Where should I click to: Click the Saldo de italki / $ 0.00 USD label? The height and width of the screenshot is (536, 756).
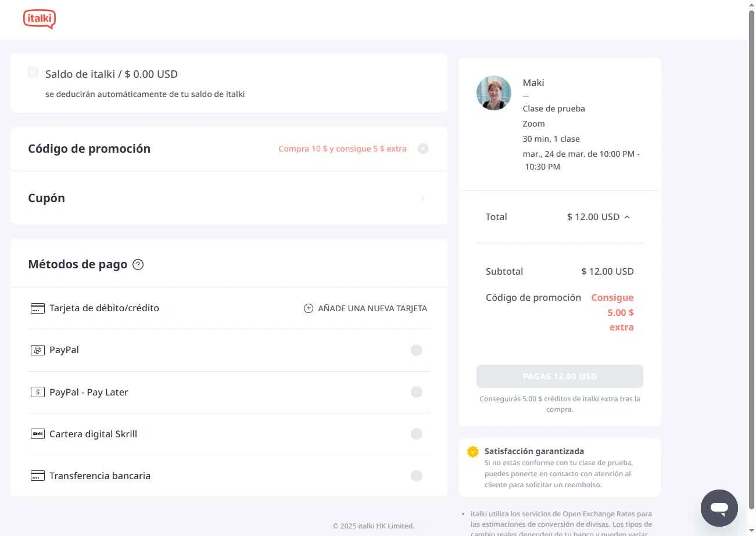[112, 74]
